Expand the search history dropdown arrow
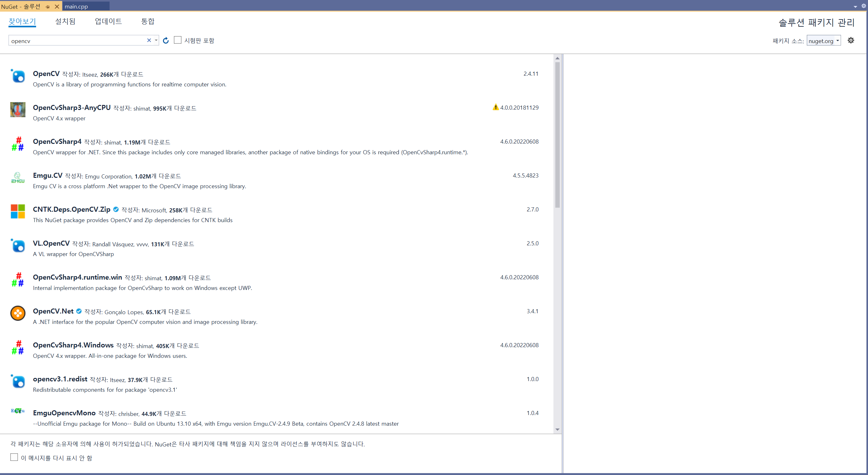 click(156, 41)
